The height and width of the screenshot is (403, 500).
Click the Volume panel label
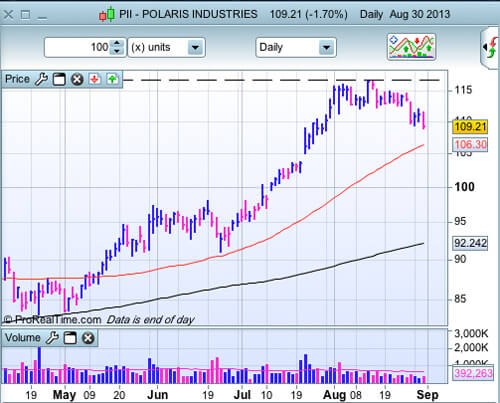[22, 338]
